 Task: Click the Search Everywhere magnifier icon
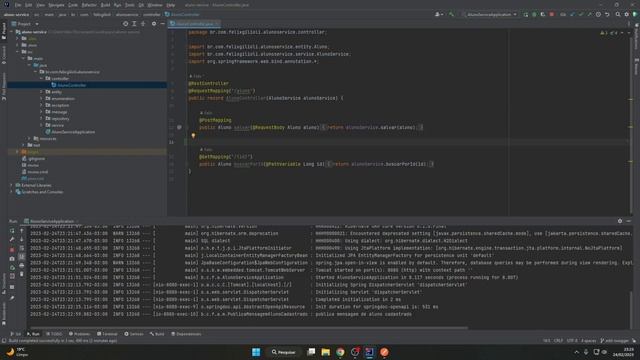pos(618,14)
